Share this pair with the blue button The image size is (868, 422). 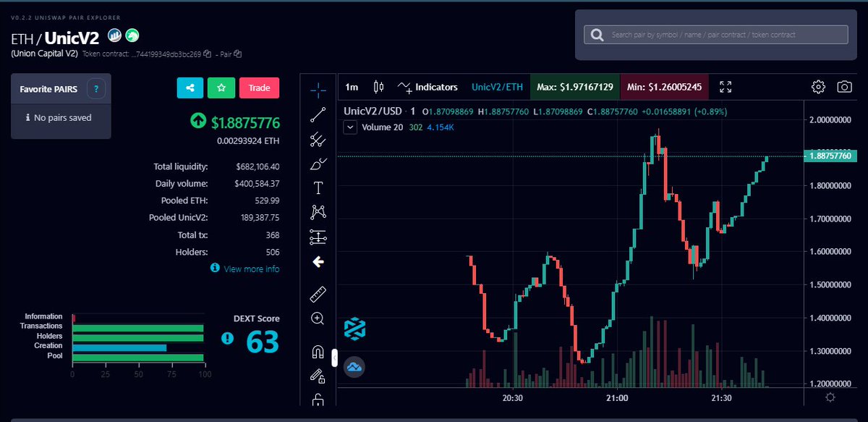pyautogui.click(x=190, y=88)
